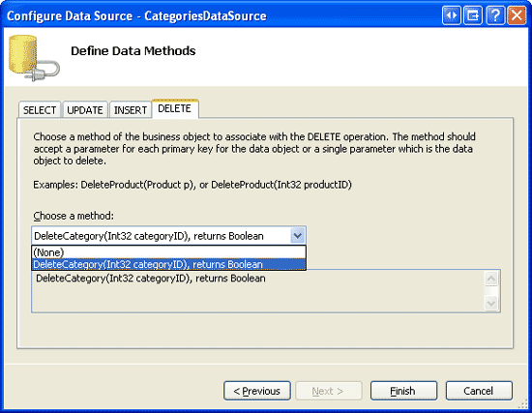
Task: Switch to the SELECT tab
Action: pyautogui.click(x=40, y=110)
